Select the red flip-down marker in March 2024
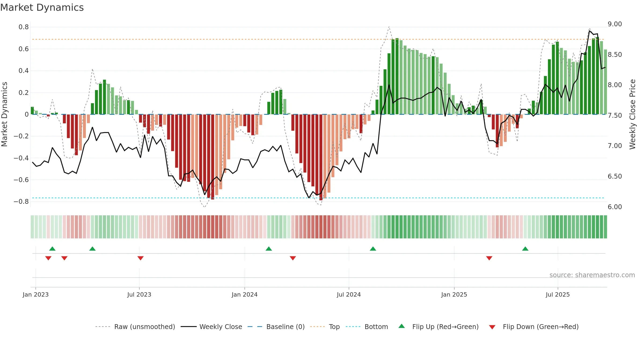644x362 pixels. 293,258
